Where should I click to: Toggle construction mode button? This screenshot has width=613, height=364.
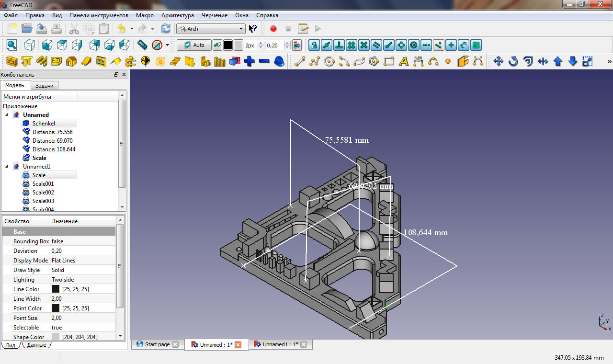[217, 45]
